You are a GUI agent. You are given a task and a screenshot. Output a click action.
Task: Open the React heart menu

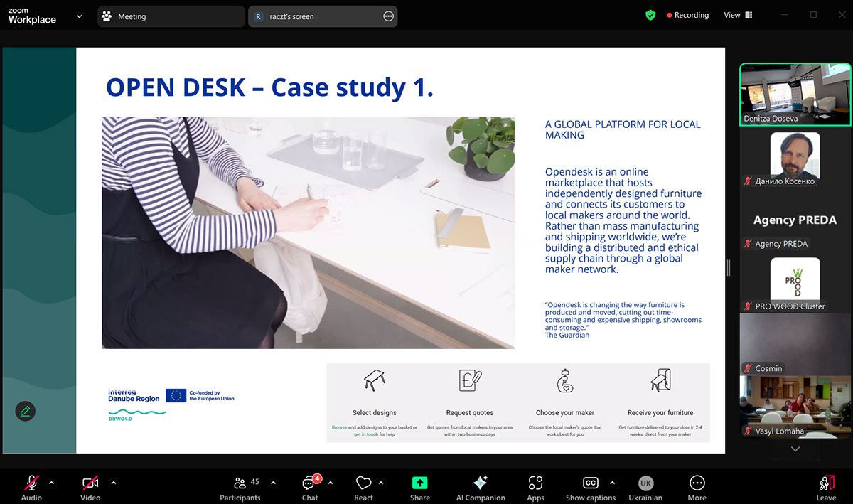click(x=363, y=488)
